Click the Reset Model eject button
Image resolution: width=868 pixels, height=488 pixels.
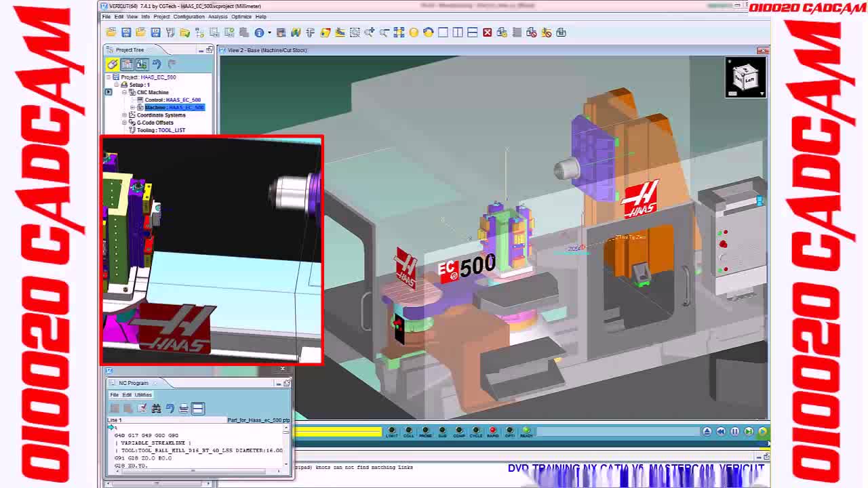tap(707, 431)
